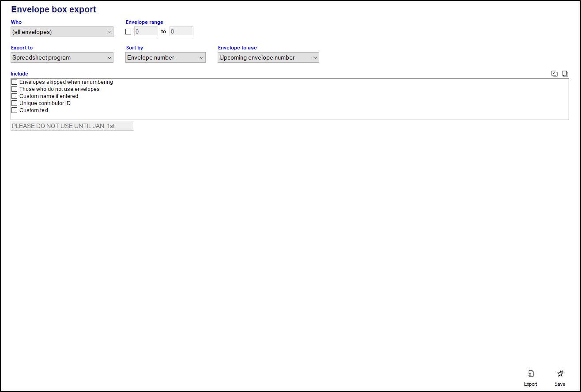Screen dimensions: 581x392
Task: Click the Save button label
Action: pos(560,384)
